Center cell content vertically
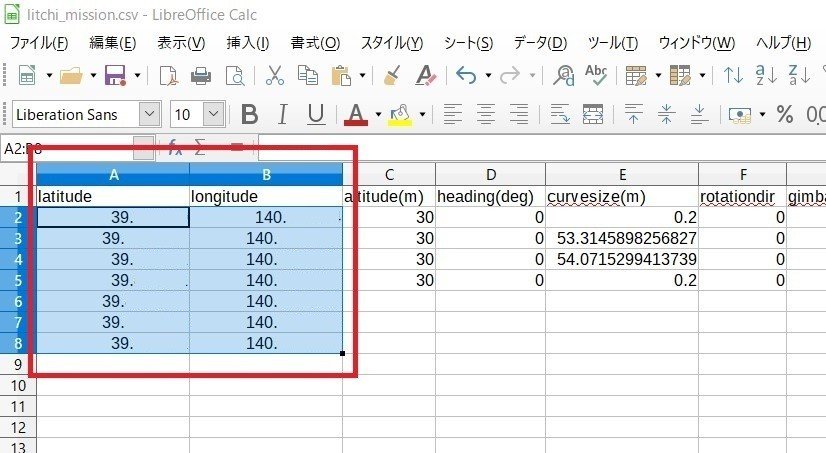Viewport: 826px width, 453px height. point(666,114)
